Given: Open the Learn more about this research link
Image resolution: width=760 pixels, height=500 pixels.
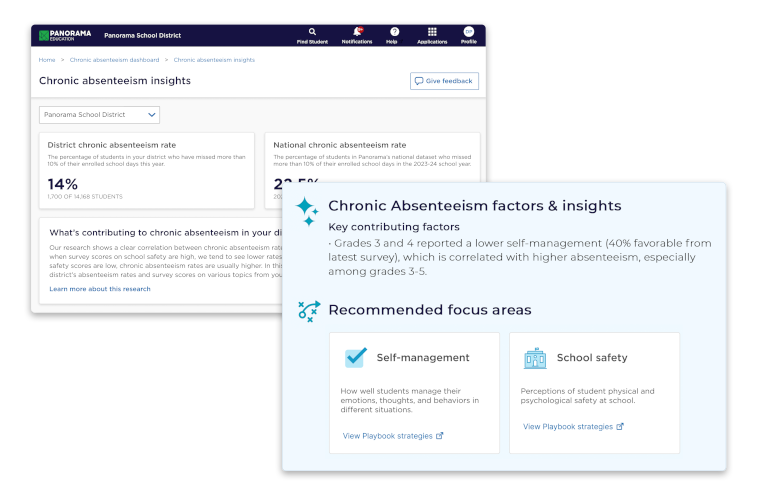Looking at the screenshot, I should pyautogui.click(x=100, y=289).
